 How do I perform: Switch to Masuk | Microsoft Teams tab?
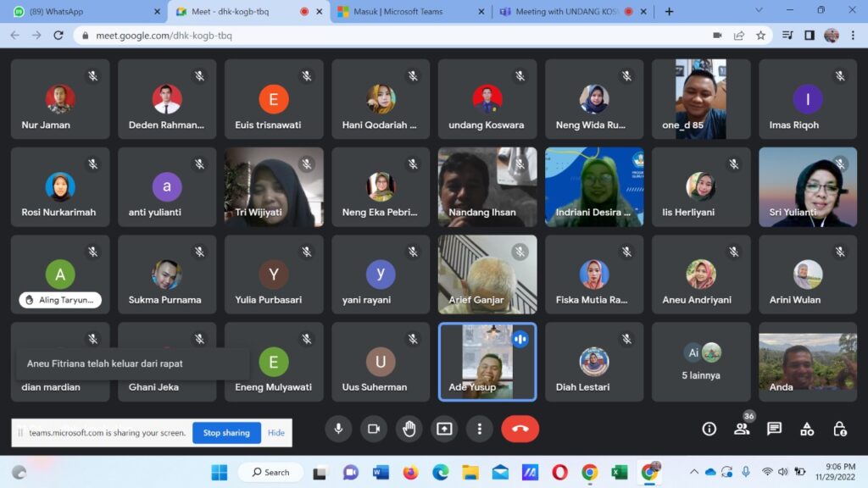pos(411,12)
